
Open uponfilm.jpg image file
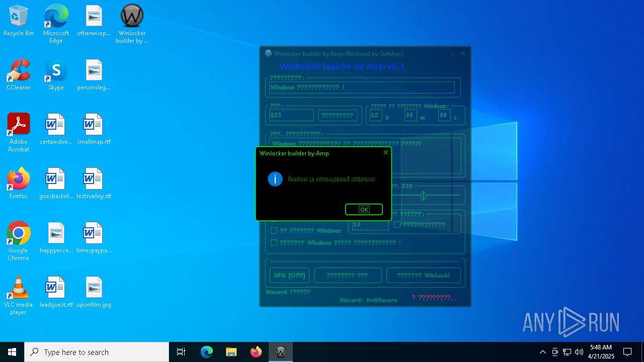[x=94, y=292]
